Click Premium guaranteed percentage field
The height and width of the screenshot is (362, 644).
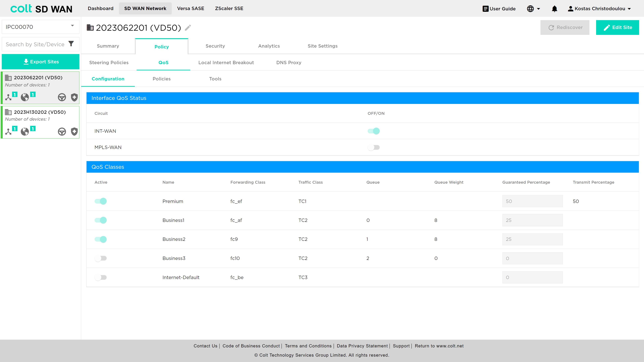pyautogui.click(x=532, y=201)
